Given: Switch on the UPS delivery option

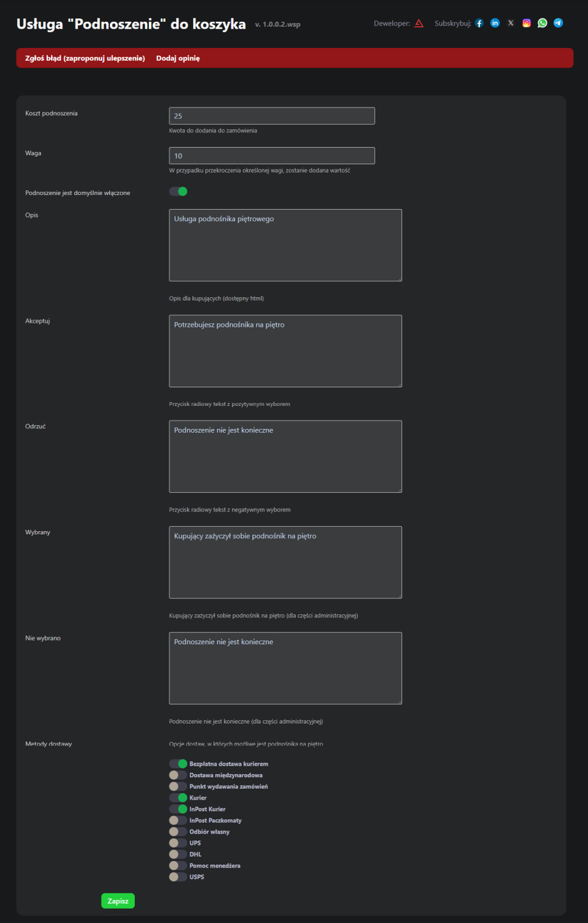Looking at the screenshot, I should pyautogui.click(x=178, y=843).
